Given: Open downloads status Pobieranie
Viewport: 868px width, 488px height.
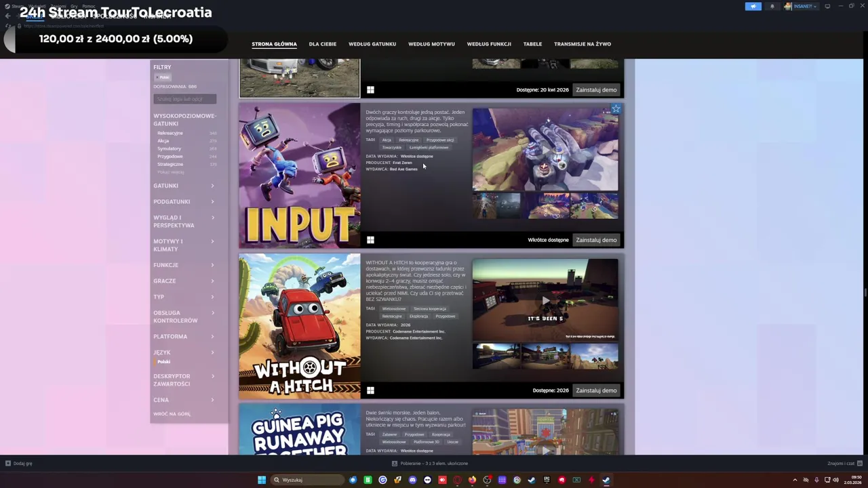Looking at the screenshot, I should (x=430, y=464).
